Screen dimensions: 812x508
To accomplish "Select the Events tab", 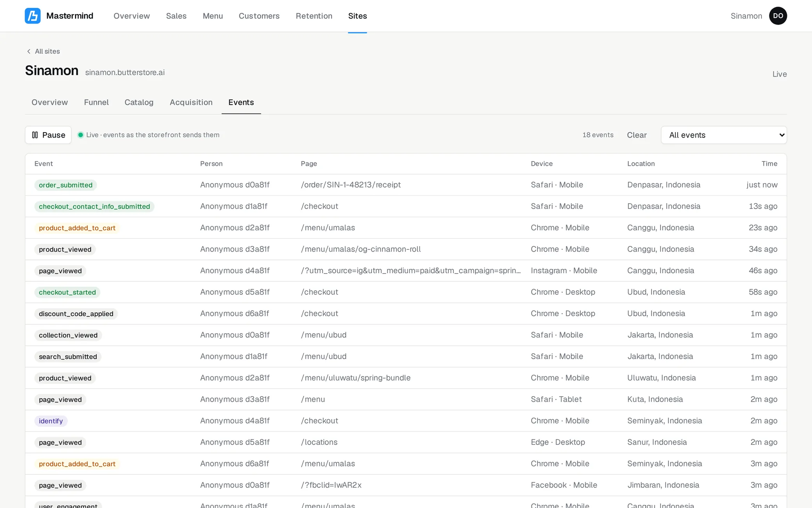I will (x=241, y=102).
